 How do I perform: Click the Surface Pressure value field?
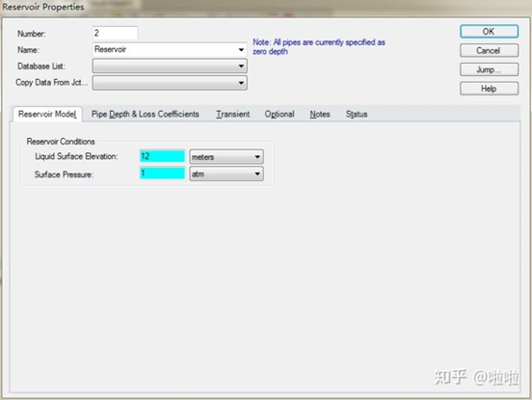click(x=162, y=173)
